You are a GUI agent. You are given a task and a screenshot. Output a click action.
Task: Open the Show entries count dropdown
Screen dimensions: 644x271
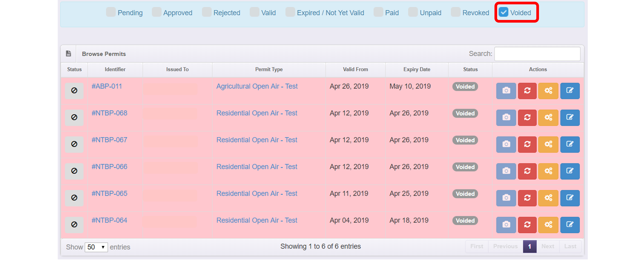[96, 247]
